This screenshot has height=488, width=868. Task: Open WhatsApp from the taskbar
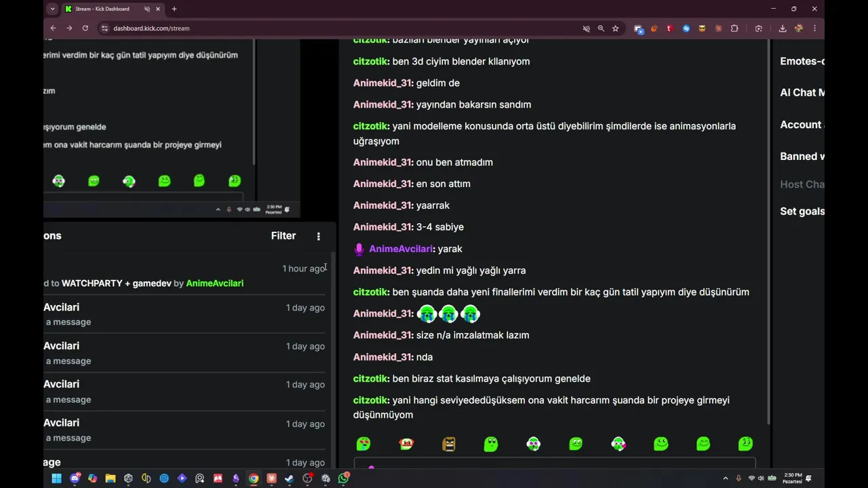(344, 479)
